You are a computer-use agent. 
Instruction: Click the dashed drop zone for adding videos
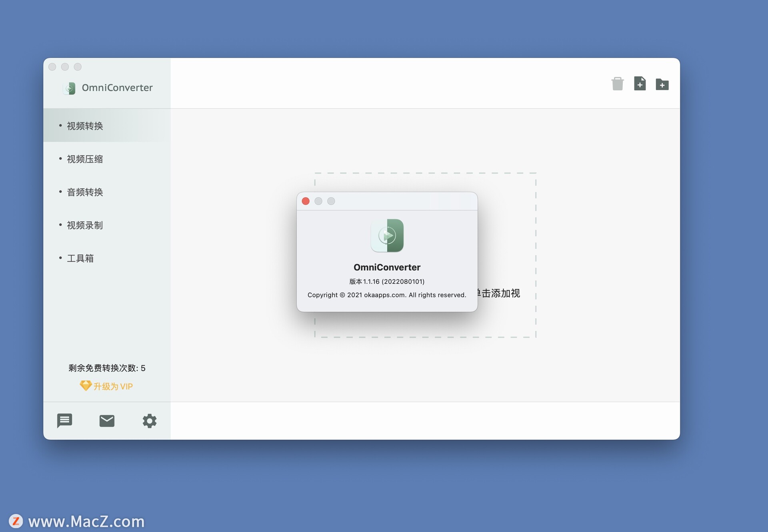coord(425,255)
